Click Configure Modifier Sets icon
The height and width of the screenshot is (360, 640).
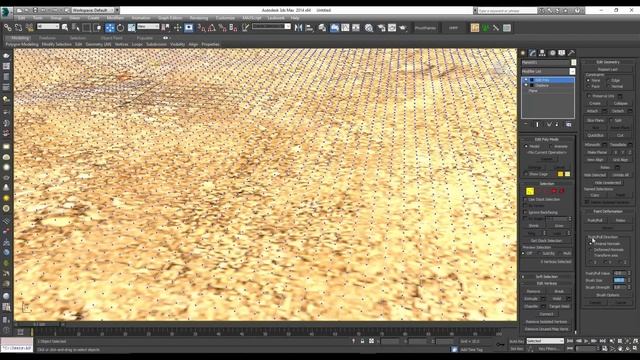[x=569, y=124]
